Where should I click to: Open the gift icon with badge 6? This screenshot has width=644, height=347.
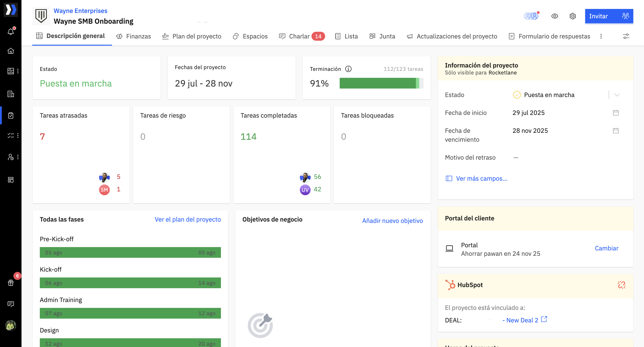tap(11, 283)
